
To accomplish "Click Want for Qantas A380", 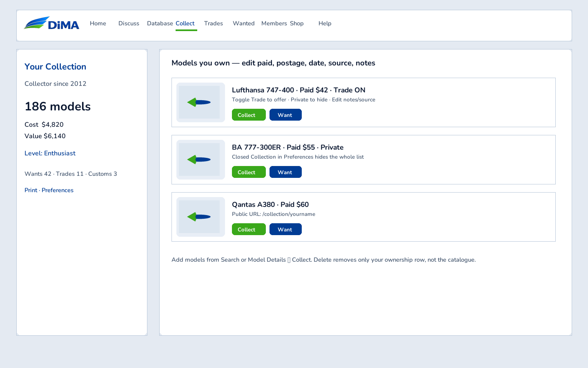I will 285,229.
